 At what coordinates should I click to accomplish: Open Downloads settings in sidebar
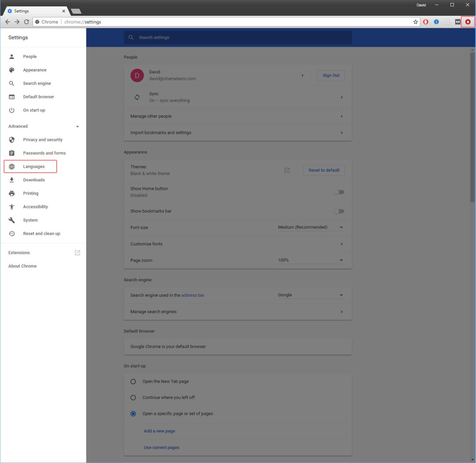[34, 180]
